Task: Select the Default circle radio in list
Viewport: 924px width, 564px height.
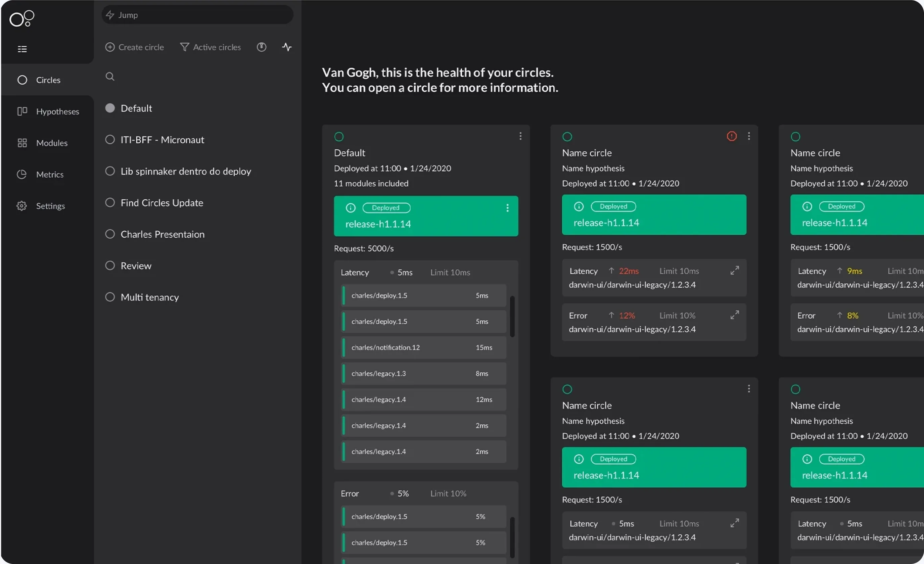Action: point(110,108)
